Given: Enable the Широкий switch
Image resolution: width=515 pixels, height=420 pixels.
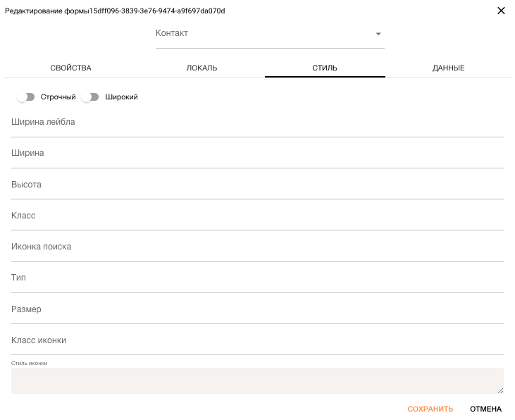Looking at the screenshot, I should coord(90,97).
